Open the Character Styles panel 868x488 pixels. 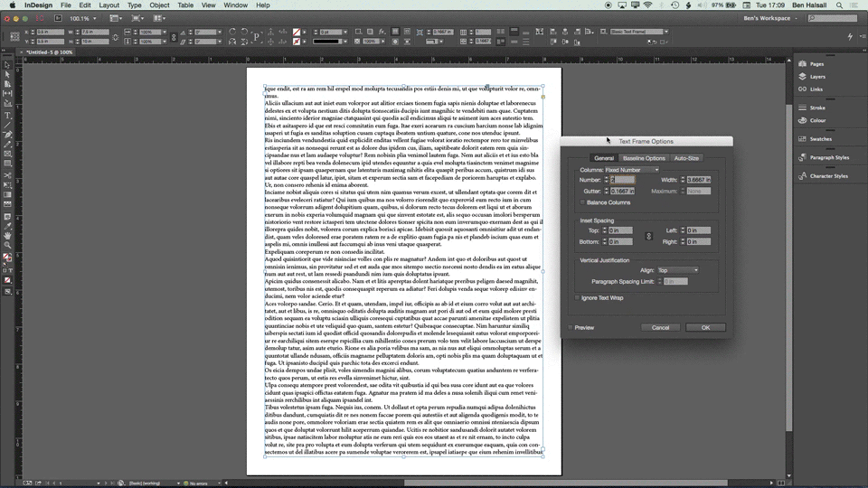(823, 176)
